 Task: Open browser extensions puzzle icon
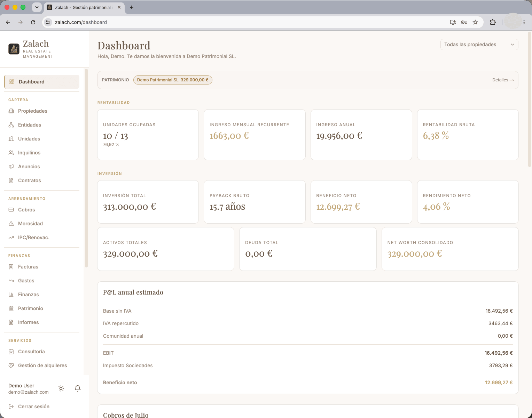[493, 22]
